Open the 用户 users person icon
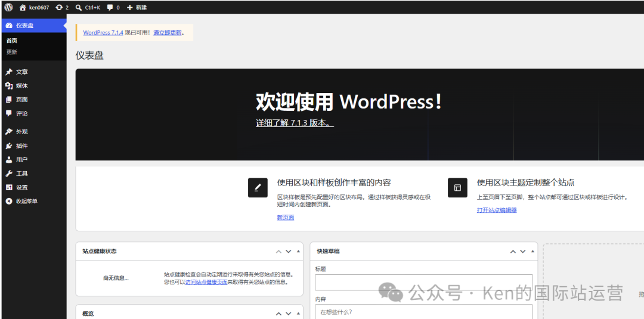 9,160
